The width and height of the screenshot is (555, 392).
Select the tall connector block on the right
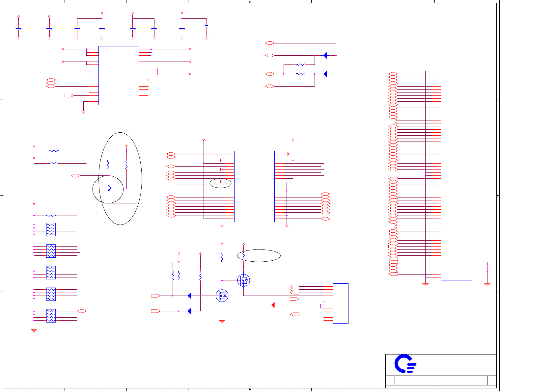coord(456,174)
